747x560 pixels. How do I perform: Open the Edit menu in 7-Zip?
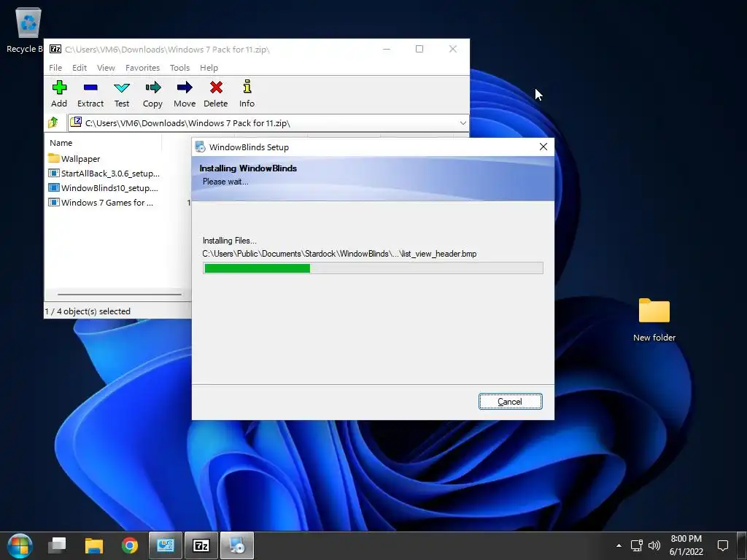(x=80, y=68)
